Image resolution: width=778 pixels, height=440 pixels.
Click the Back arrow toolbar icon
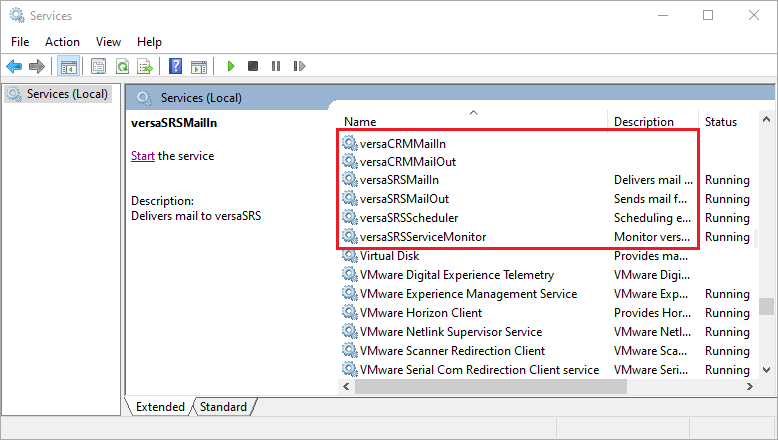point(14,66)
